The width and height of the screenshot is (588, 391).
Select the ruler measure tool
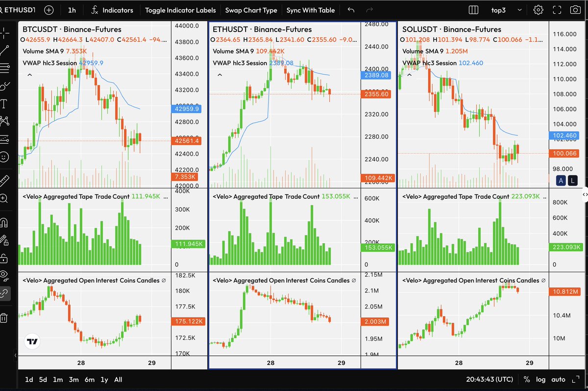tap(4, 181)
